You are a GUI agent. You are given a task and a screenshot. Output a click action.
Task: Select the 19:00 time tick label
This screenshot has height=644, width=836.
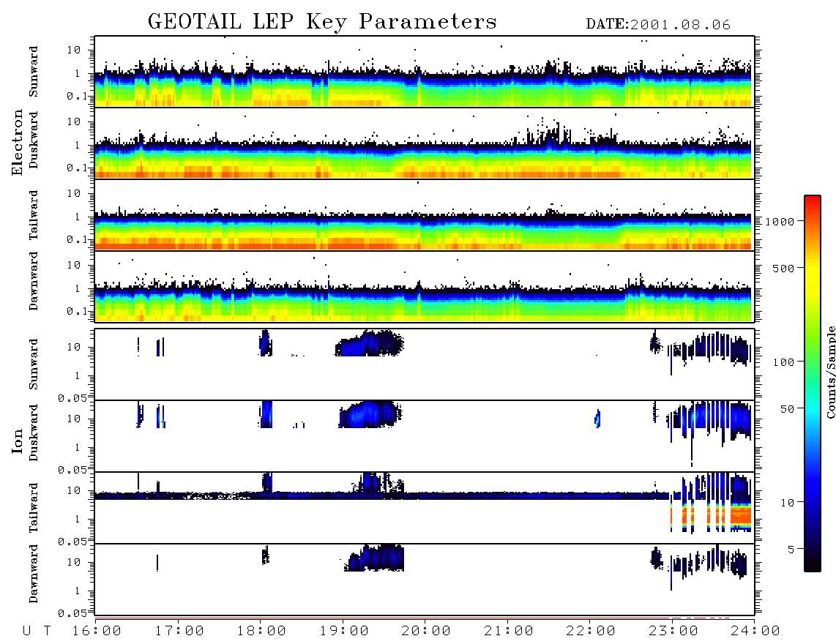[x=344, y=632]
